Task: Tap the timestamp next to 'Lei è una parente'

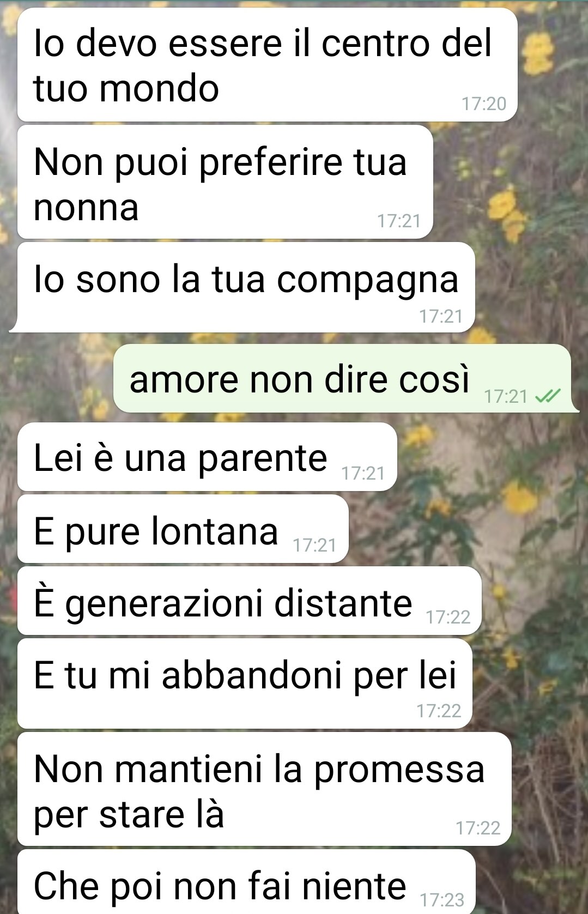Action: tap(363, 473)
